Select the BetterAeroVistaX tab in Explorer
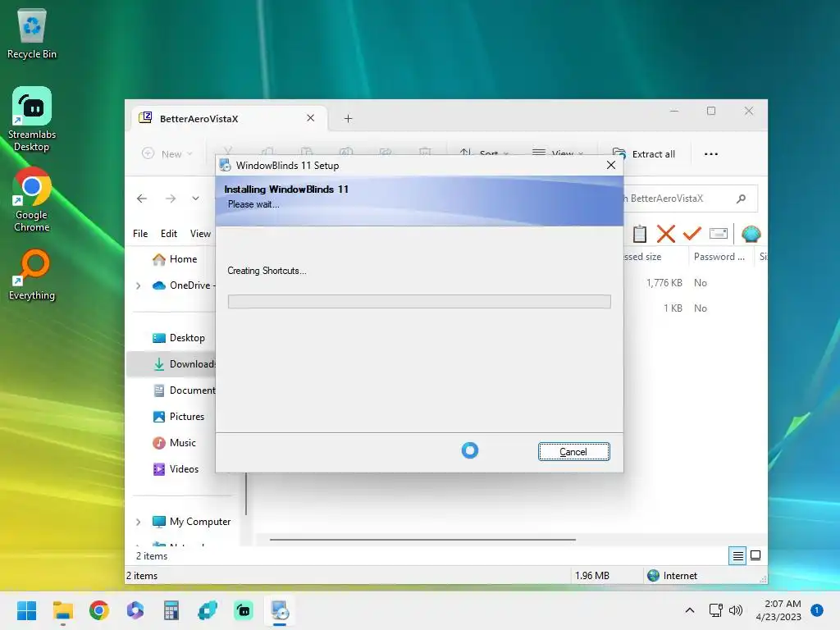Image resolution: width=840 pixels, height=630 pixels. (x=228, y=118)
